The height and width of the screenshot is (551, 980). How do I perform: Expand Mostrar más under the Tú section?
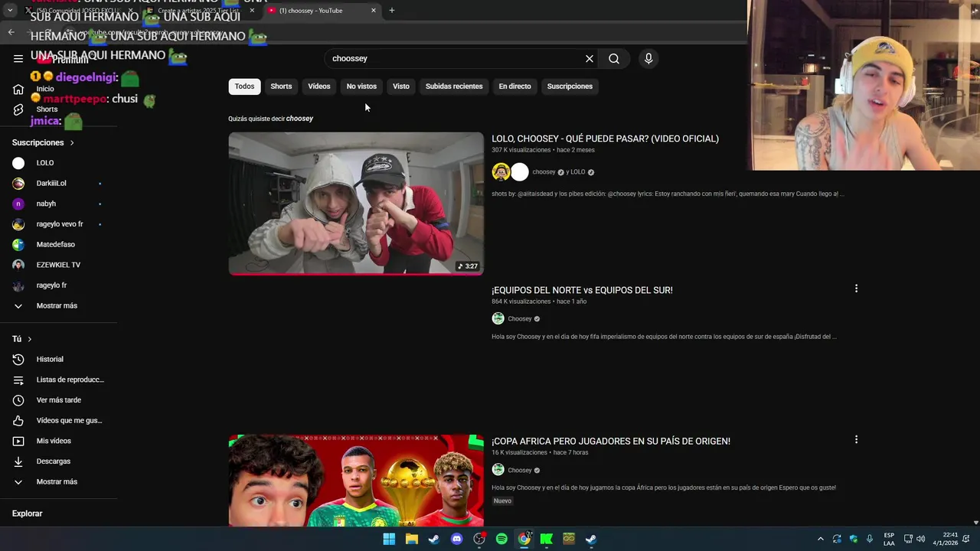point(58,481)
